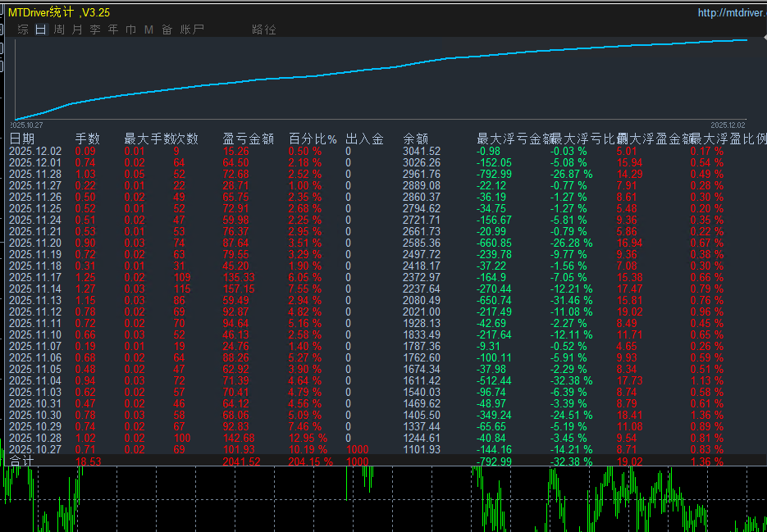This screenshot has width=767, height=532.
Task: Click total lots value 18.53
Action: tap(89, 462)
